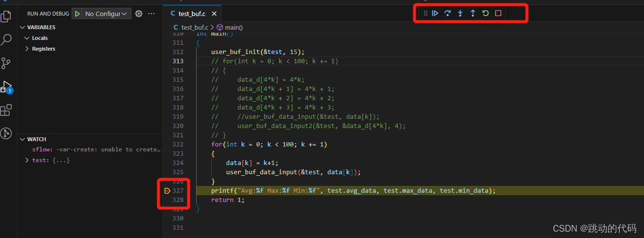Click commented line data_d[4*k] = 4*k

tap(258, 80)
